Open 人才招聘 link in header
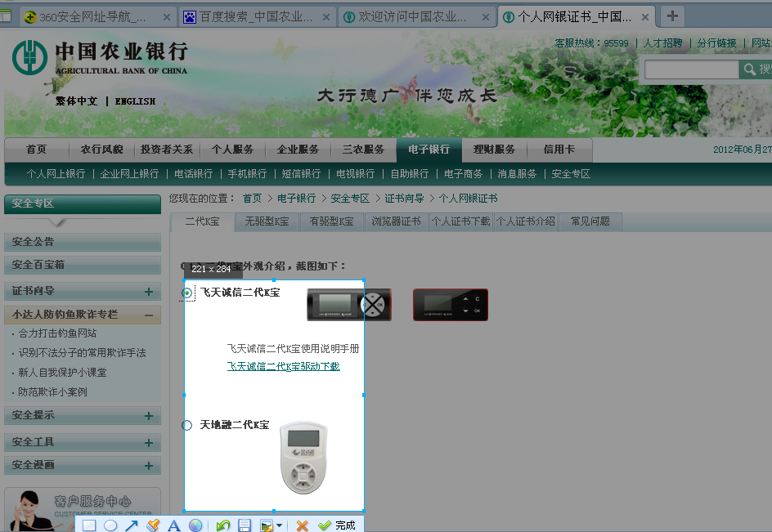The width and height of the screenshot is (772, 532). click(662, 43)
